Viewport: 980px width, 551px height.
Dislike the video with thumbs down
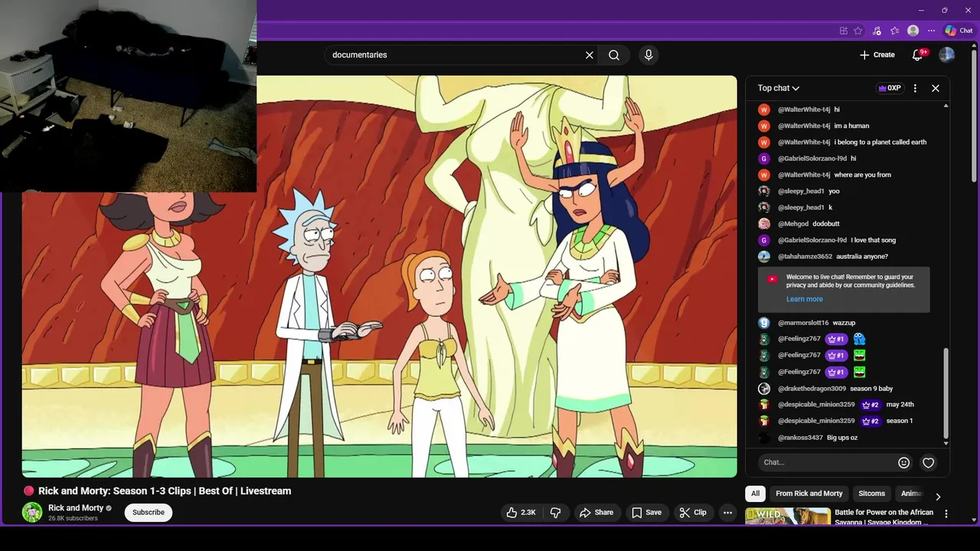(x=557, y=513)
